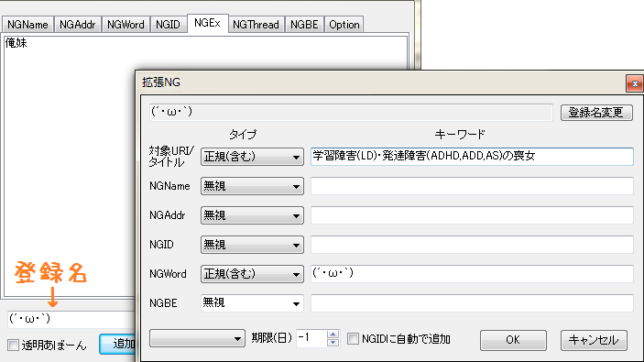Check NGIDに自動で追加 checkbox

pos(353,339)
